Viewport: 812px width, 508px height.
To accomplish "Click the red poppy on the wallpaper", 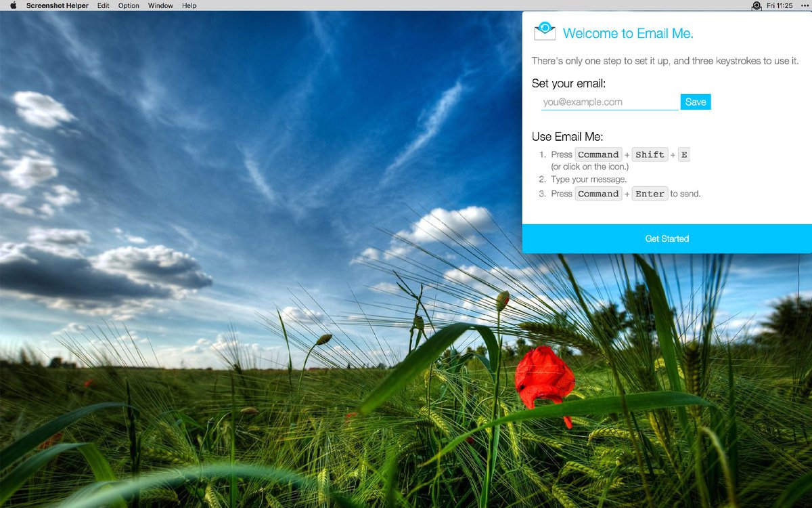I will tap(543, 377).
